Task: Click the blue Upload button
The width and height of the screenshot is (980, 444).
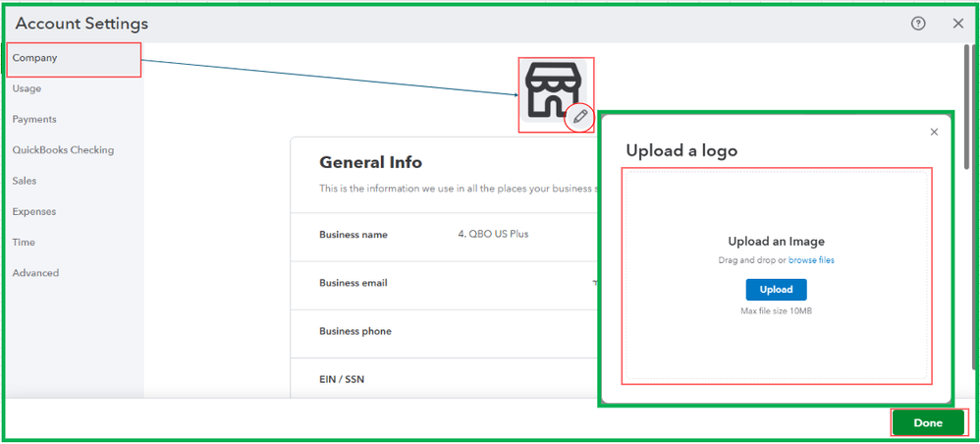Action: pos(777,290)
